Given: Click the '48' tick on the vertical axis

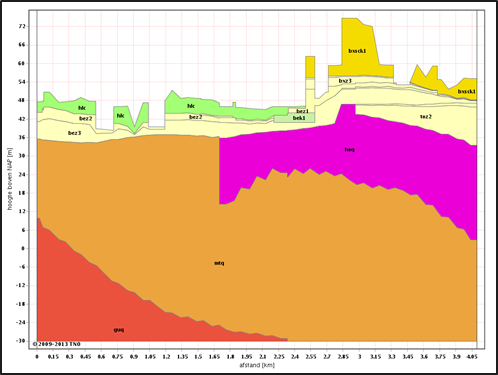Looking at the screenshot, I should coord(22,100).
